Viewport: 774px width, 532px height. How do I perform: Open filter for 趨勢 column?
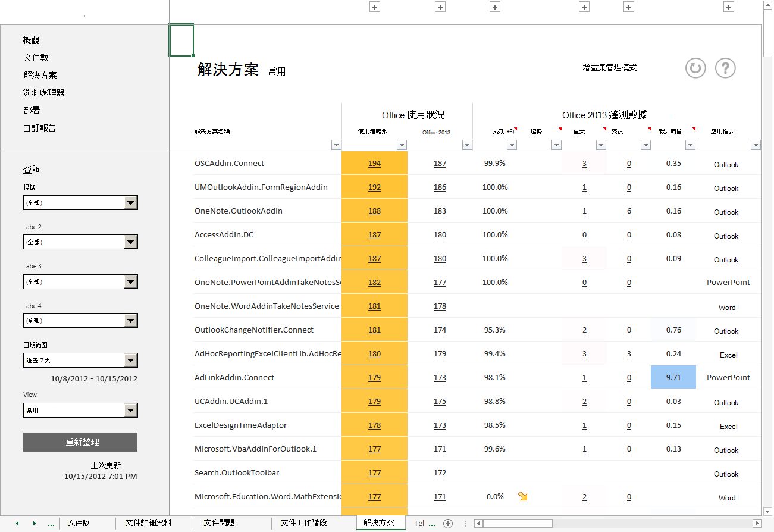tap(556, 145)
